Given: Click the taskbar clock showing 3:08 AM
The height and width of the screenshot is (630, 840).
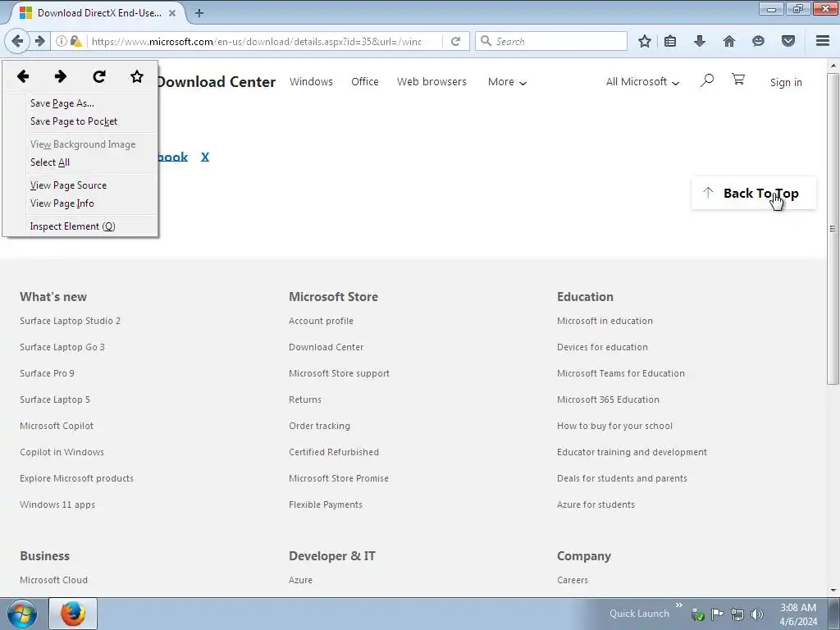Looking at the screenshot, I should tap(798, 614).
